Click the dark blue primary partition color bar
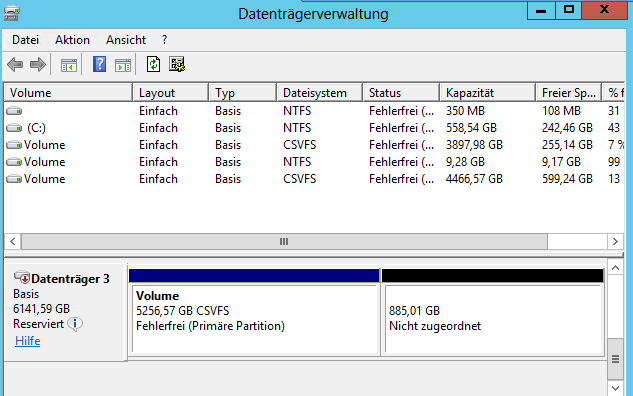 coord(254,275)
